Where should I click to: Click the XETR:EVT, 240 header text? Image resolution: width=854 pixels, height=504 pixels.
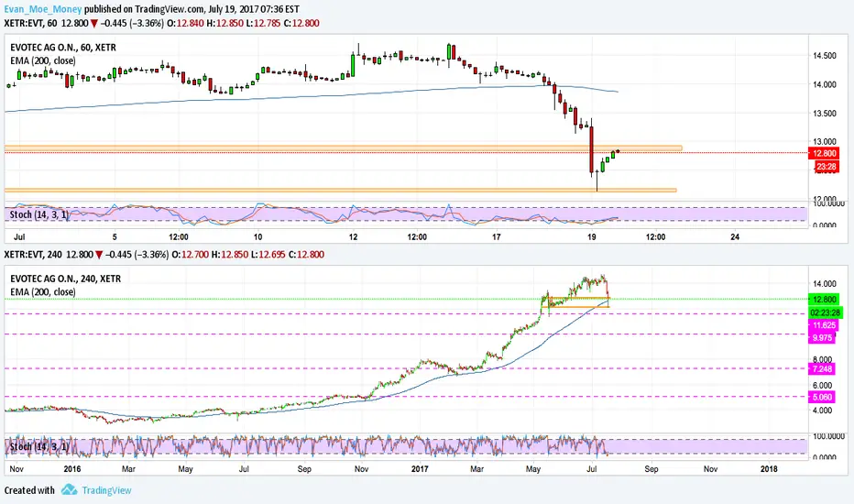click(x=33, y=255)
